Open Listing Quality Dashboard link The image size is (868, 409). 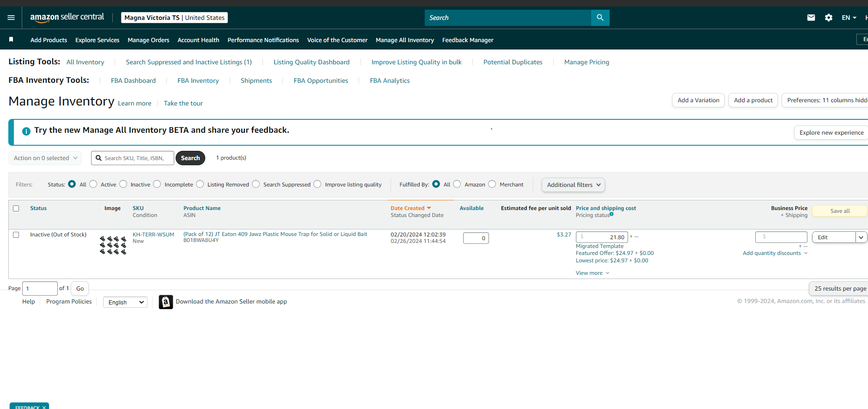click(x=312, y=62)
